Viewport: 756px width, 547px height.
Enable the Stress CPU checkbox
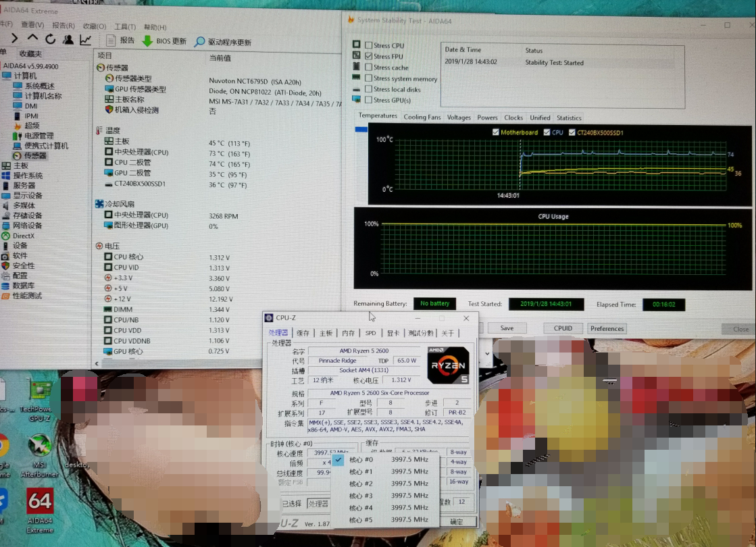pos(368,45)
